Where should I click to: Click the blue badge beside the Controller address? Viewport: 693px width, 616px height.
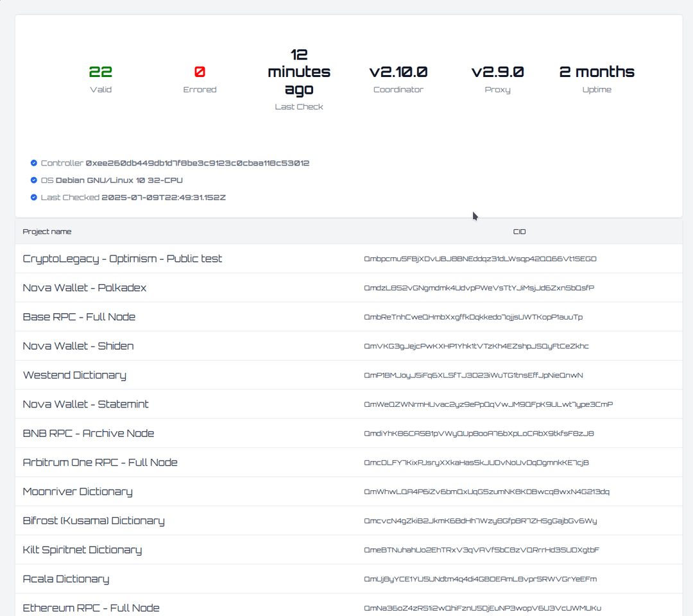pyautogui.click(x=33, y=163)
